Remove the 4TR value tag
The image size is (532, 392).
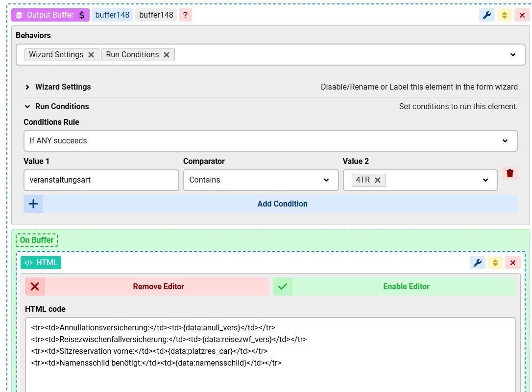(x=378, y=180)
